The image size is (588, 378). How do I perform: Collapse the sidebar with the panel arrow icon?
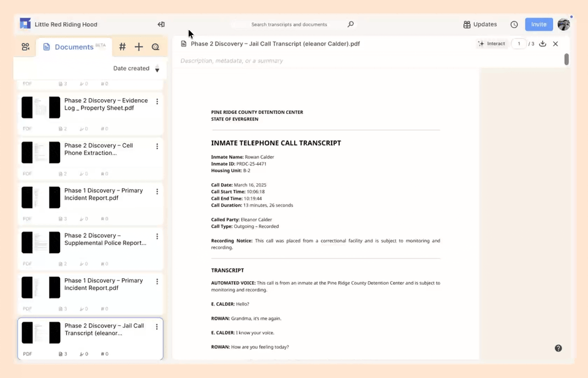tap(161, 25)
